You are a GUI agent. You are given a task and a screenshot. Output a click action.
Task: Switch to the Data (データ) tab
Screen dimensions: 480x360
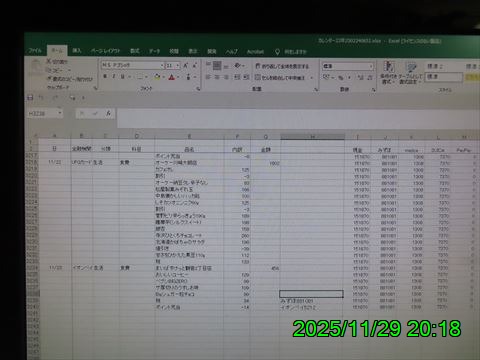click(x=154, y=51)
